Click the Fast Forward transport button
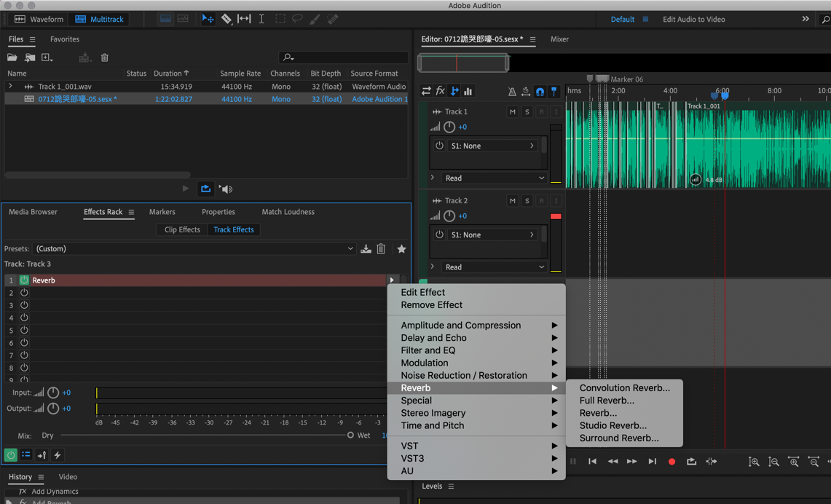 point(631,462)
